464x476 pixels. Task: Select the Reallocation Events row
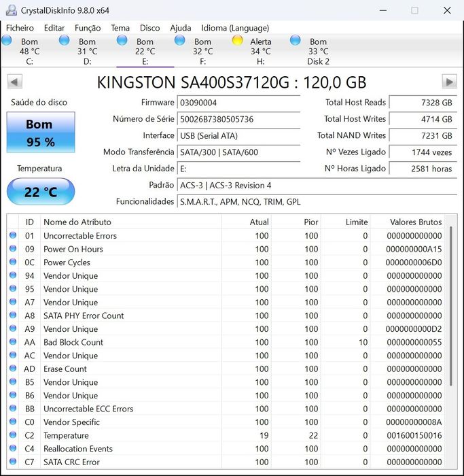tap(226, 449)
